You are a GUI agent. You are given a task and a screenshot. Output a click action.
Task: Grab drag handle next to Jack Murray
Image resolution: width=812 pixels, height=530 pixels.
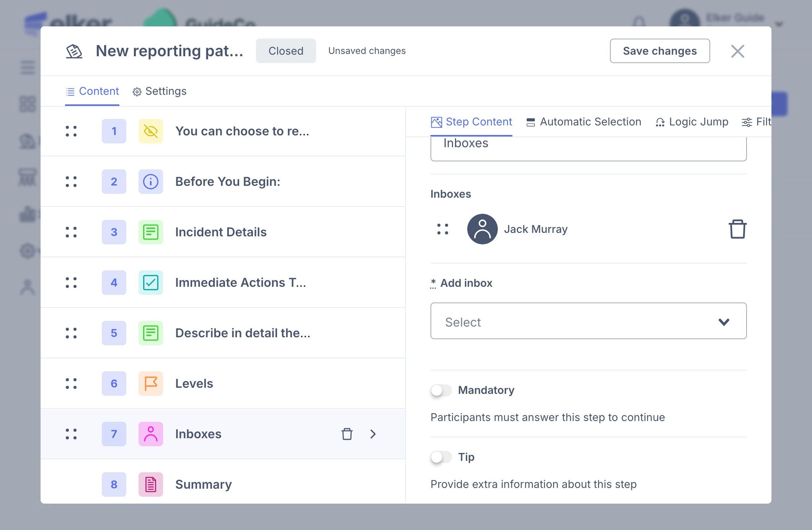click(x=443, y=229)
